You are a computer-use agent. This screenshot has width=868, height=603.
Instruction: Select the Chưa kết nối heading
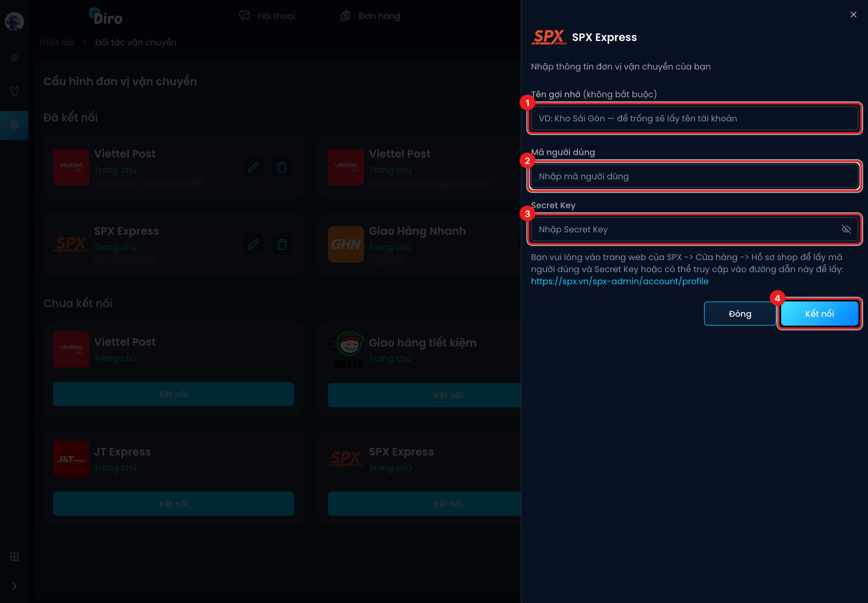click(x=78, y=303)
